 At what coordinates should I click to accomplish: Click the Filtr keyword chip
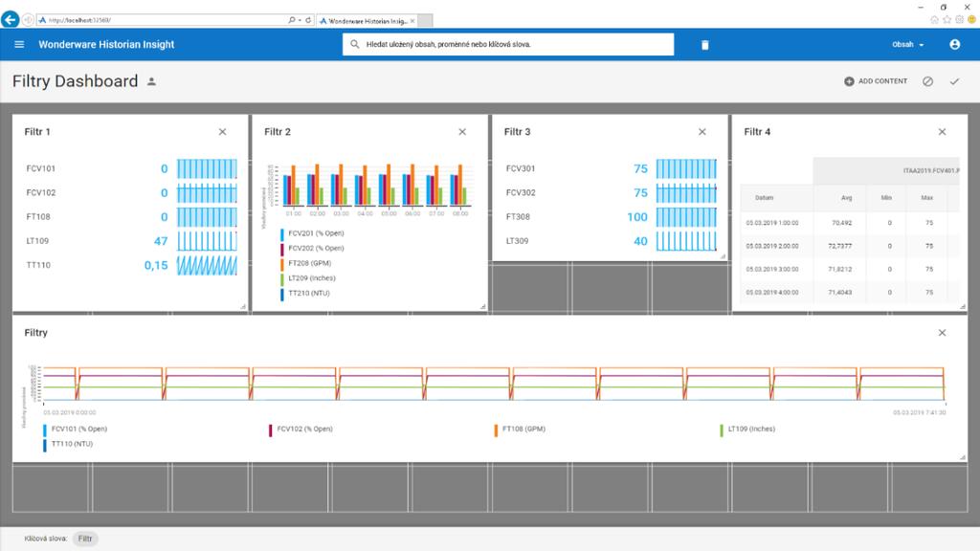pos(85,539)
